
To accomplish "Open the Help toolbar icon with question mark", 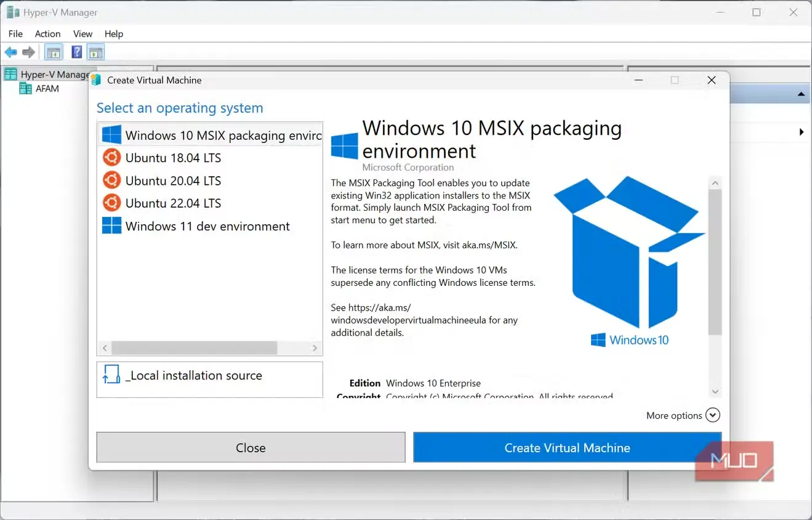I will [77, 52].
